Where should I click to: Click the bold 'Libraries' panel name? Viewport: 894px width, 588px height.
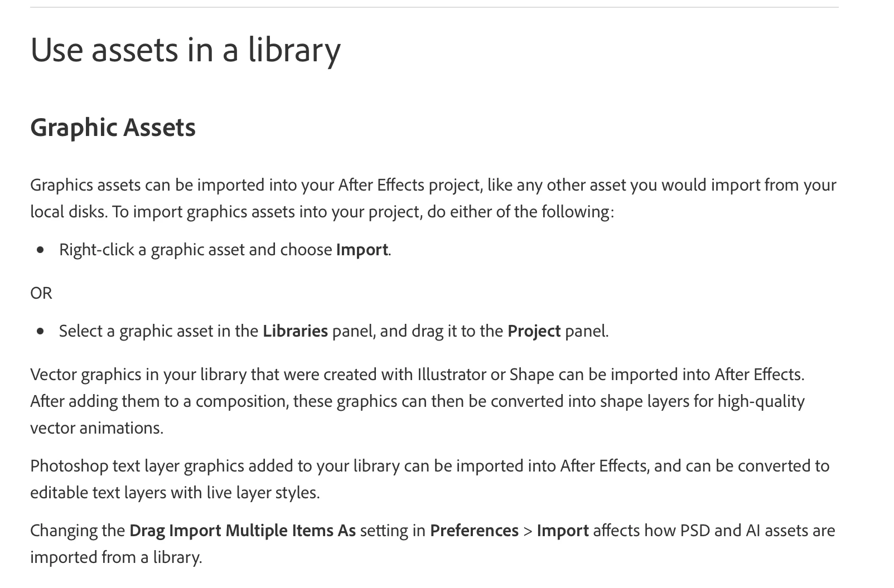click(295, 331)
